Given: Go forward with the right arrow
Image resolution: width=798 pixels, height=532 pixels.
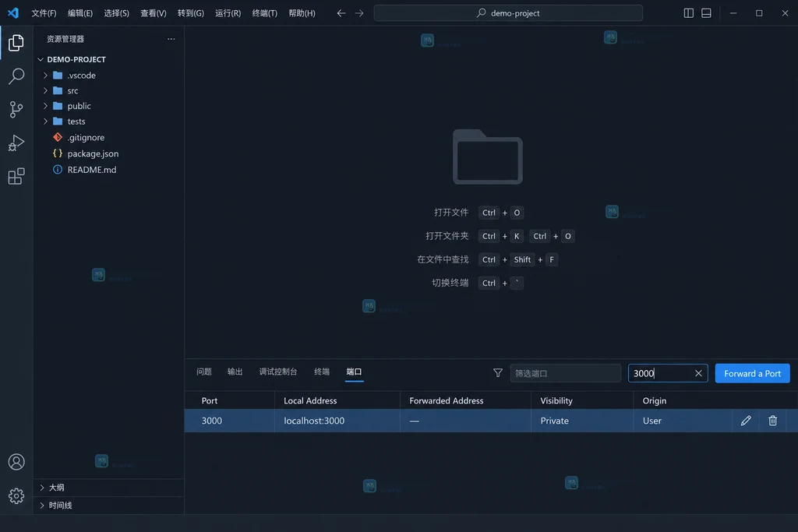Looking at the screenshot, I should pos(359,13).
